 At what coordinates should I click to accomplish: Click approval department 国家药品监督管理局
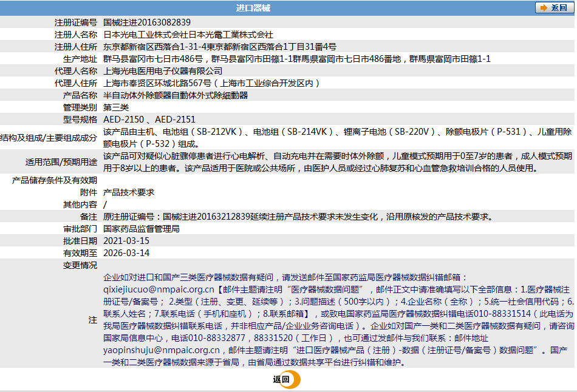pos(142,229)
